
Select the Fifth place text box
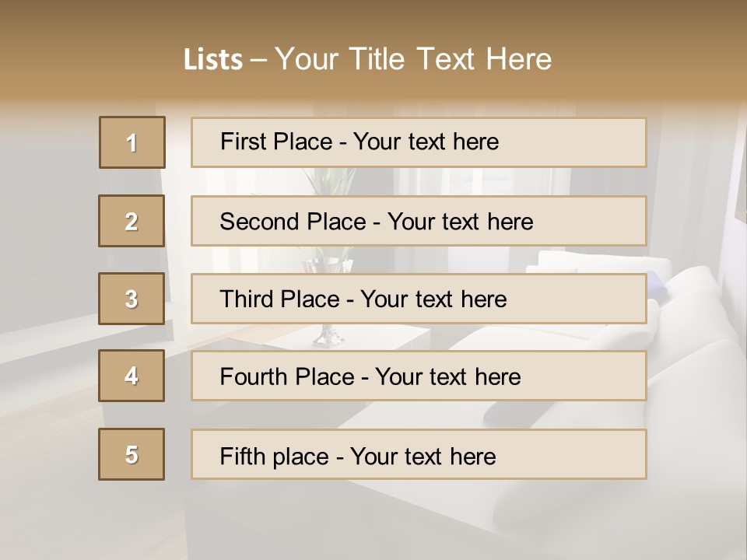click(419, 455)
